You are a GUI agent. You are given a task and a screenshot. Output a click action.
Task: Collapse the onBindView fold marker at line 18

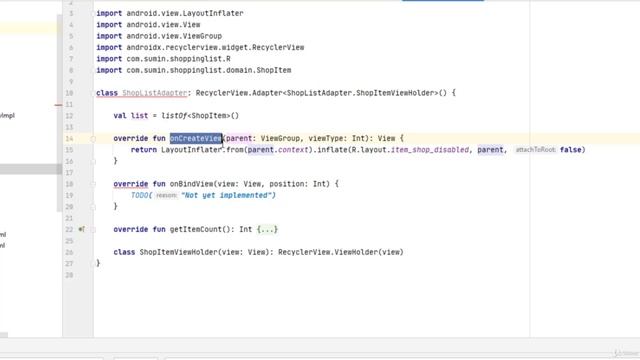click(93, 184)
